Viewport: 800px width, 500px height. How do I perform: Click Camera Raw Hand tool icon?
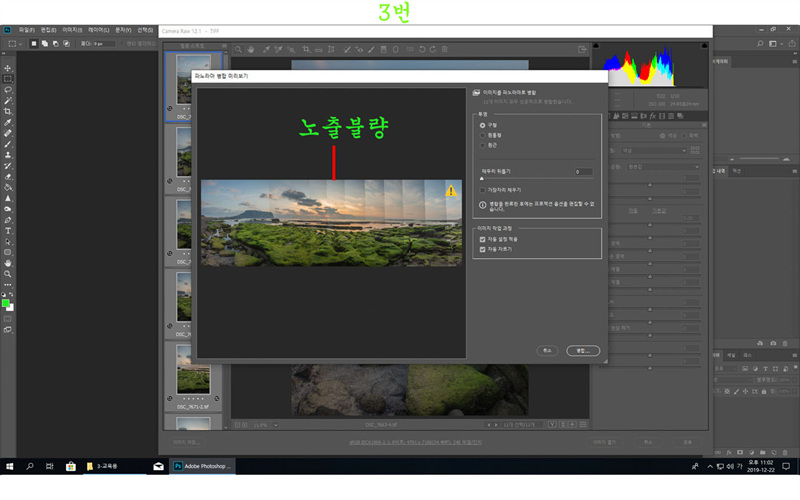(251, 49)
